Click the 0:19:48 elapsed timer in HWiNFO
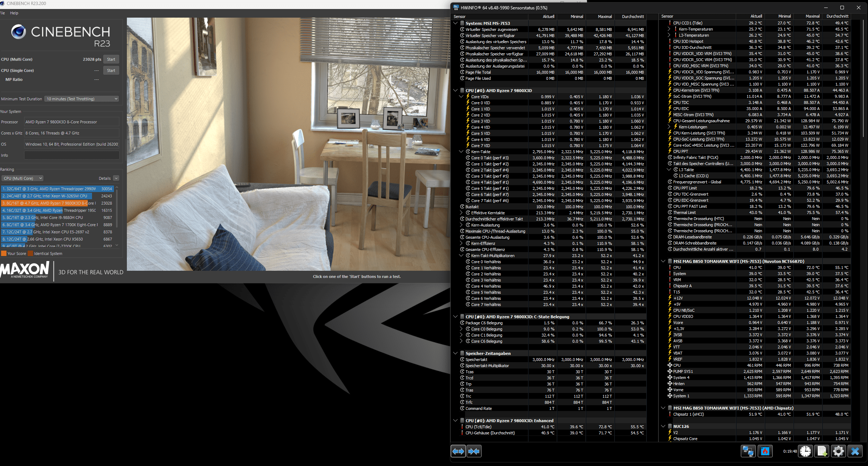 790,451
